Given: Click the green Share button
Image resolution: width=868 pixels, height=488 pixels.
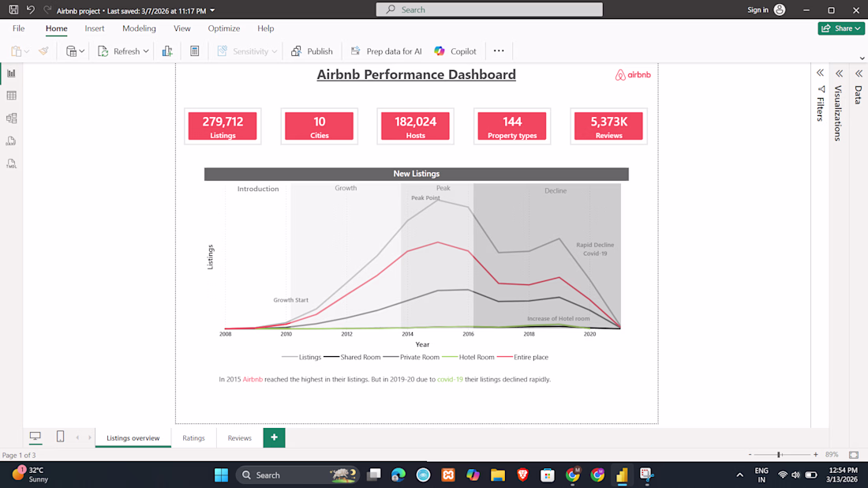Looking at the screenshot, I should pyautogui.click(x=841, y=28).
